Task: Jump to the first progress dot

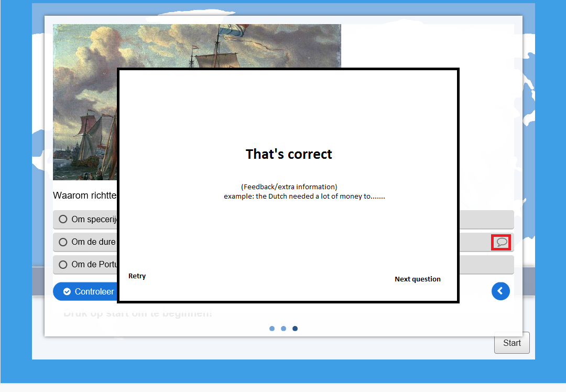Action: (x=272, y=329)
